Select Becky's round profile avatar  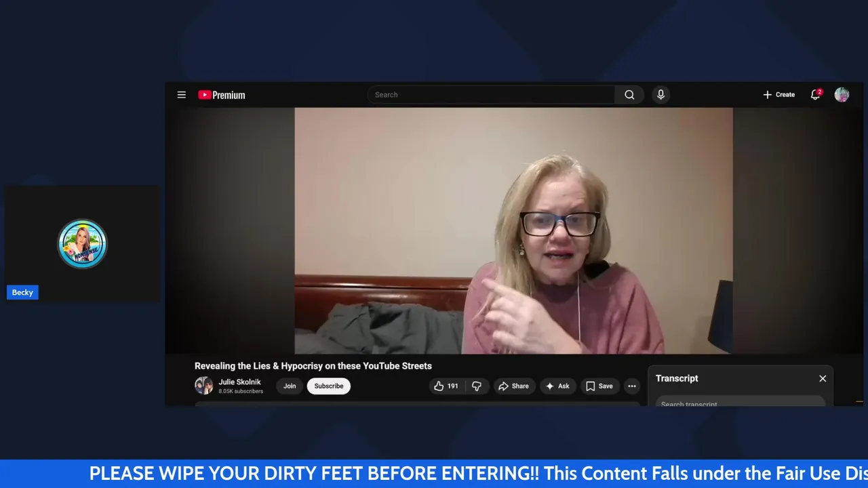pos(83,243)
